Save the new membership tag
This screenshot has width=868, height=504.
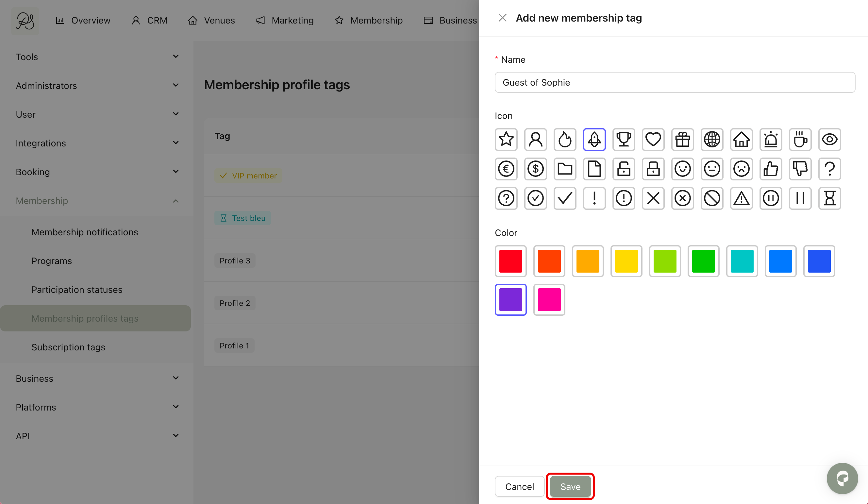pyautogui.click(x=570, y=486)
